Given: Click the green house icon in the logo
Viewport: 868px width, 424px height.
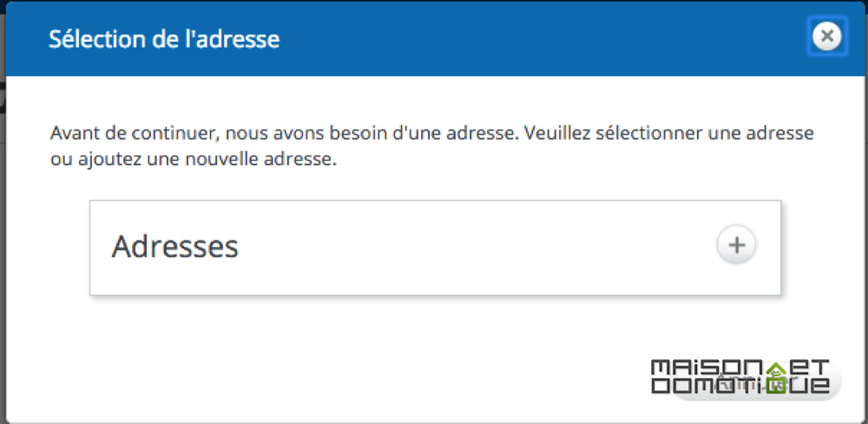Looking at the screenshot, I should coord(777,377).
